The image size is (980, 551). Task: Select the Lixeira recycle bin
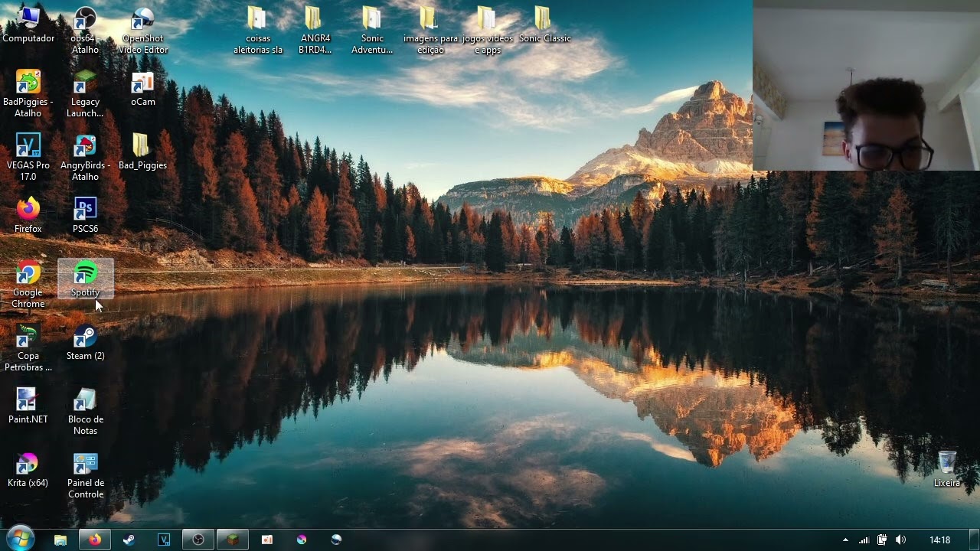pos(947,468)
